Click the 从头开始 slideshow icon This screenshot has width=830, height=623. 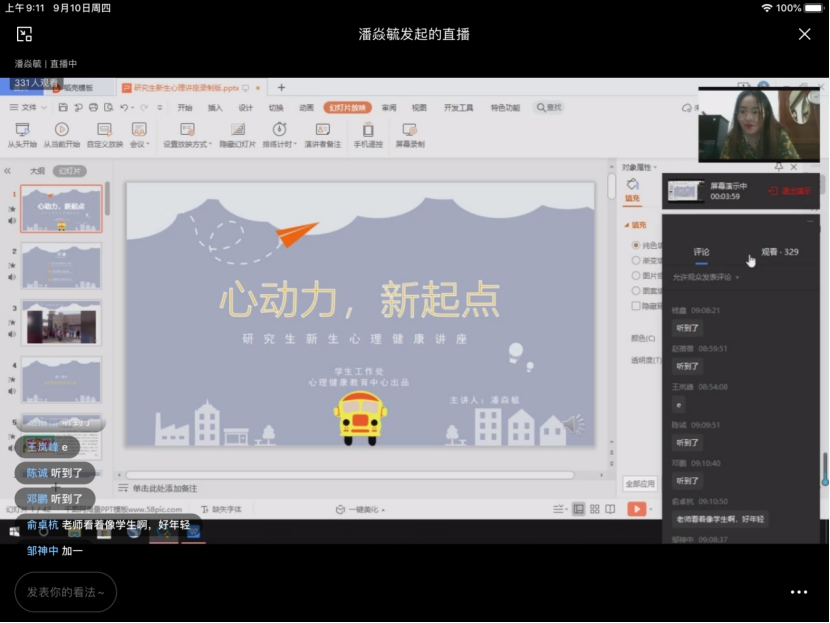click(x=22, y=129)
